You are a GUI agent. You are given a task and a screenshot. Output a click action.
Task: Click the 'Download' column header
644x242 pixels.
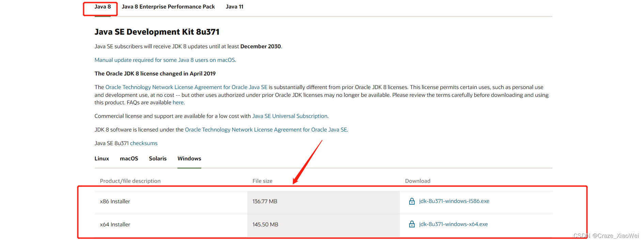(418, 181)
